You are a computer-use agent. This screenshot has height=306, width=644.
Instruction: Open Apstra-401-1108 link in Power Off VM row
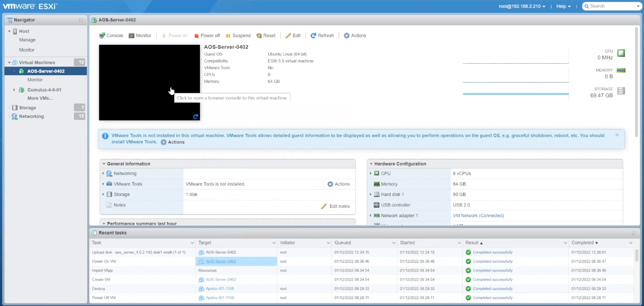click(x=220, y=298)
